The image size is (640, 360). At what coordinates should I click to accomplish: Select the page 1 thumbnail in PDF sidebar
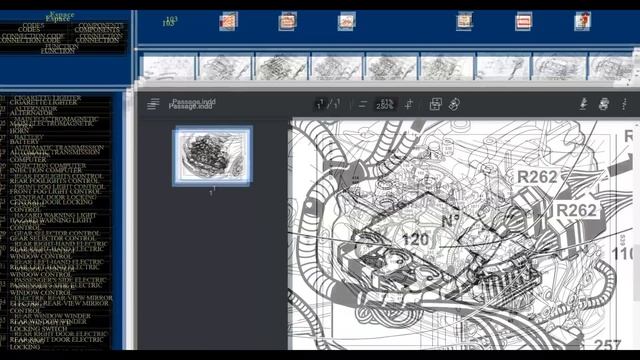point(212,156)
